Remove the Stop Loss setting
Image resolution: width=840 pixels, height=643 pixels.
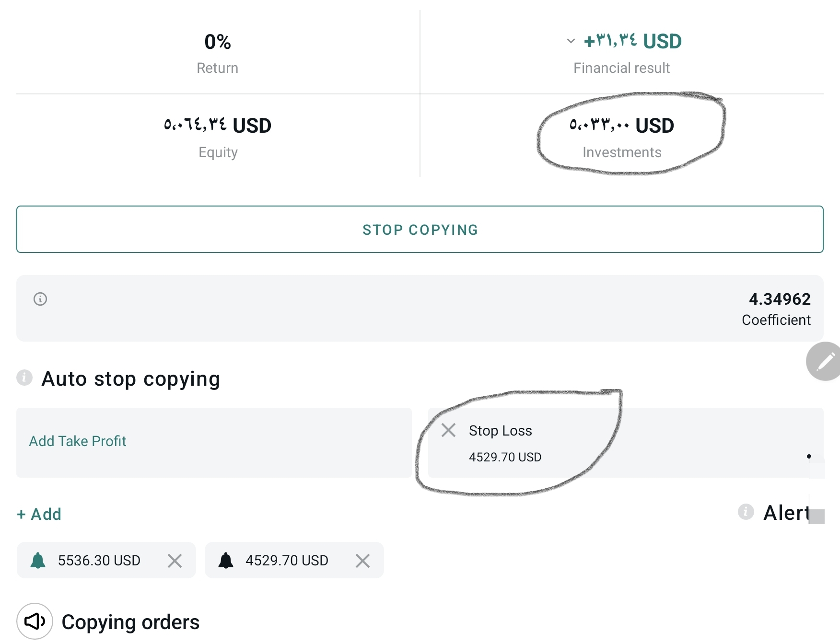[448, 430]
